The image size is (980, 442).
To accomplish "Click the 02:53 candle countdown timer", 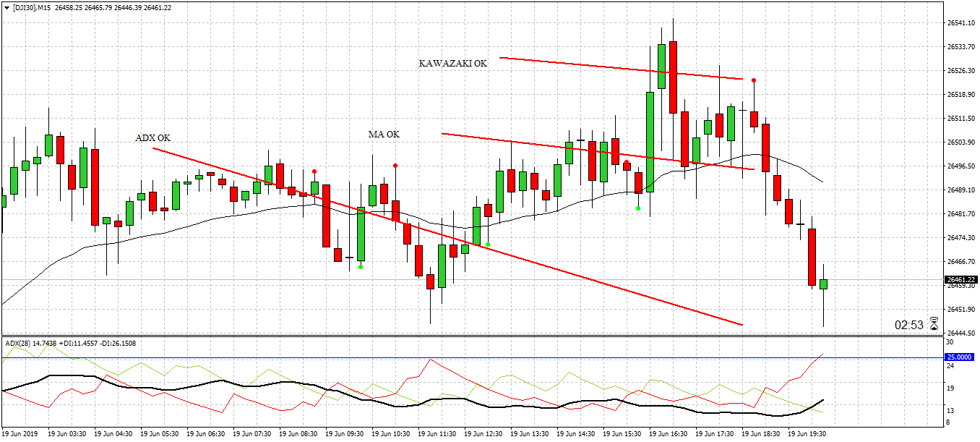I will pos(909,326).
